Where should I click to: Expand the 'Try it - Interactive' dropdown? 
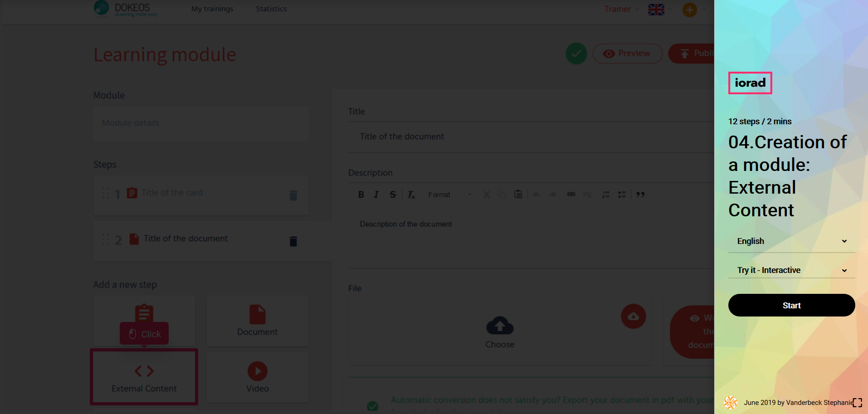point(791,270)
